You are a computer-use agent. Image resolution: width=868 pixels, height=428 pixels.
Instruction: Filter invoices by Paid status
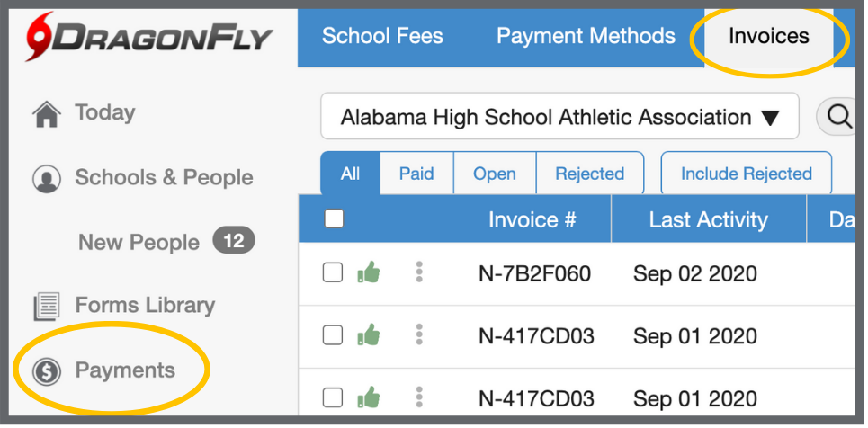pyautogui.click(x=416, y=174)
